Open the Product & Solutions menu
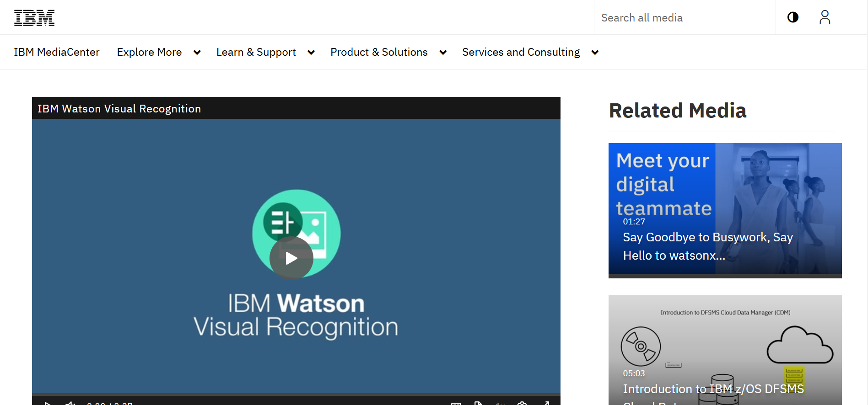Screen dimensions: 868x405 (379, 52)
